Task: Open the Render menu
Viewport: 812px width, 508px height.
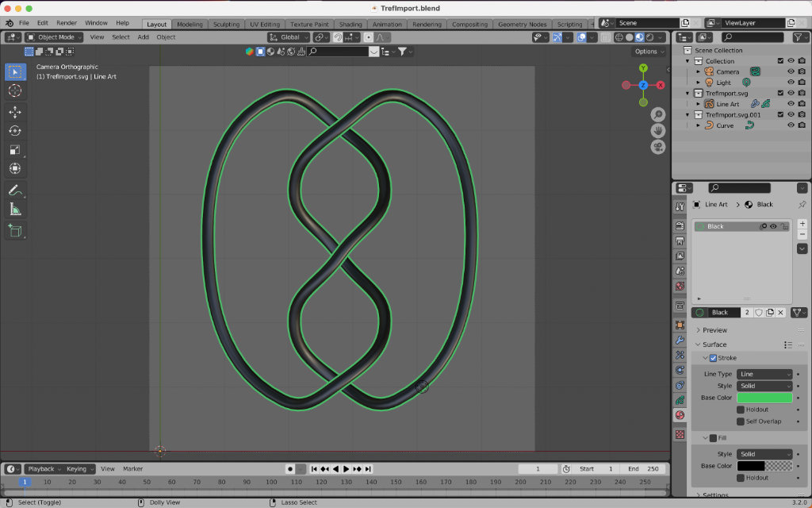Action: click(x=67, y=23)
